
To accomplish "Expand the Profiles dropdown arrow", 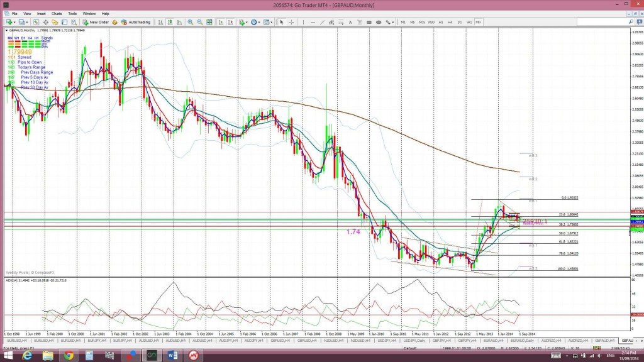I will coord(27,23).
